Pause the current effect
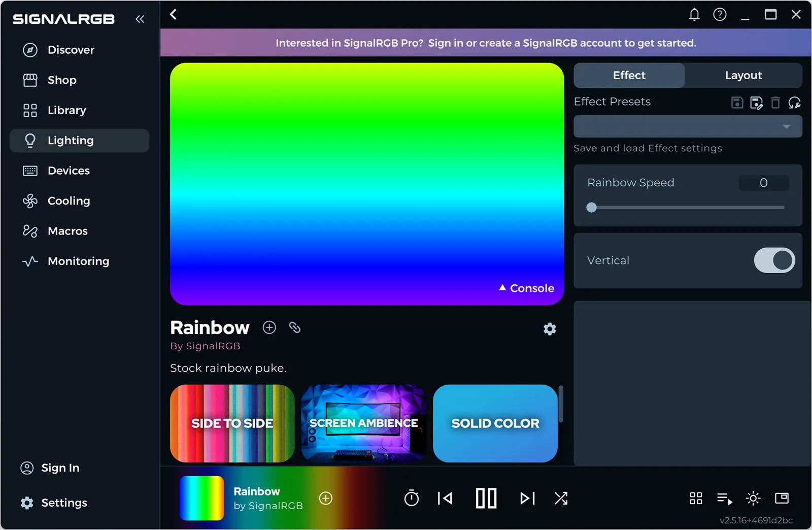The width and height of the screenshot is (812, 530). point(486,498)
